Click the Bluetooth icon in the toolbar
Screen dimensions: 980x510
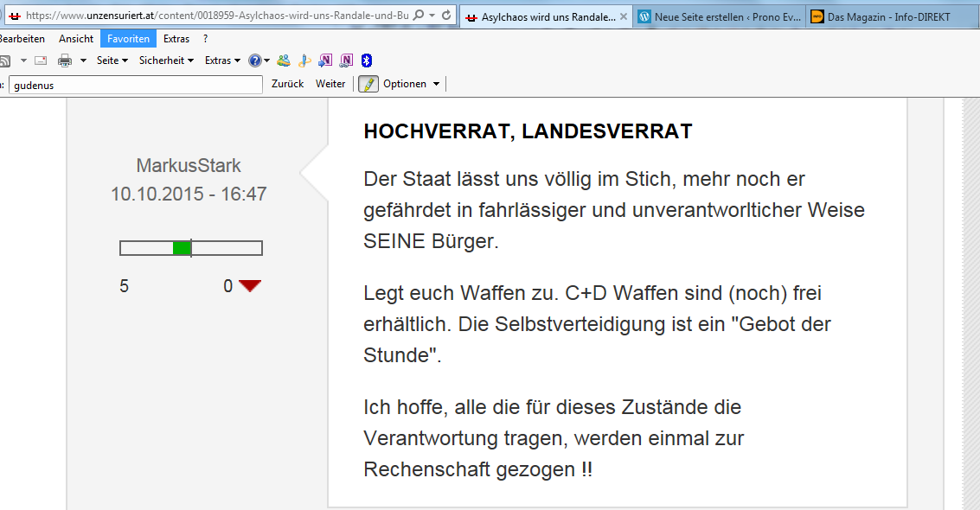pyautogui.click(x=366, y=61)
